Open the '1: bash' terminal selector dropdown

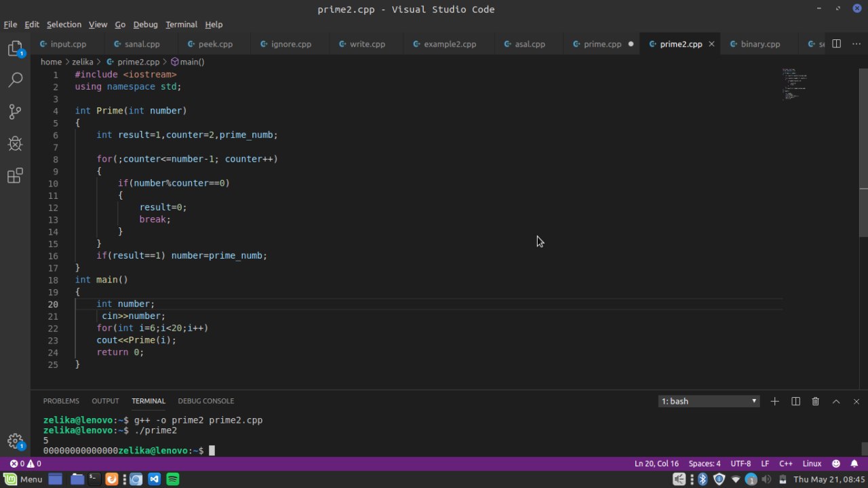(709, 401)
